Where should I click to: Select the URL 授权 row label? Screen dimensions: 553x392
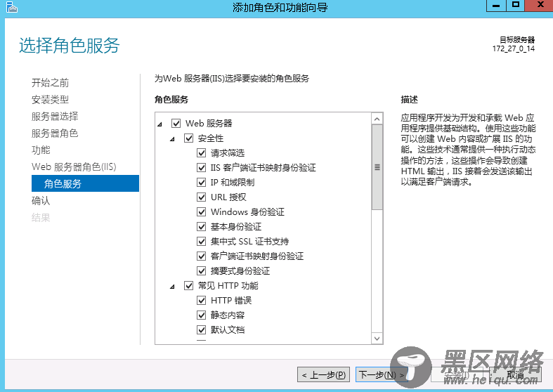click(x=228, y=197)
